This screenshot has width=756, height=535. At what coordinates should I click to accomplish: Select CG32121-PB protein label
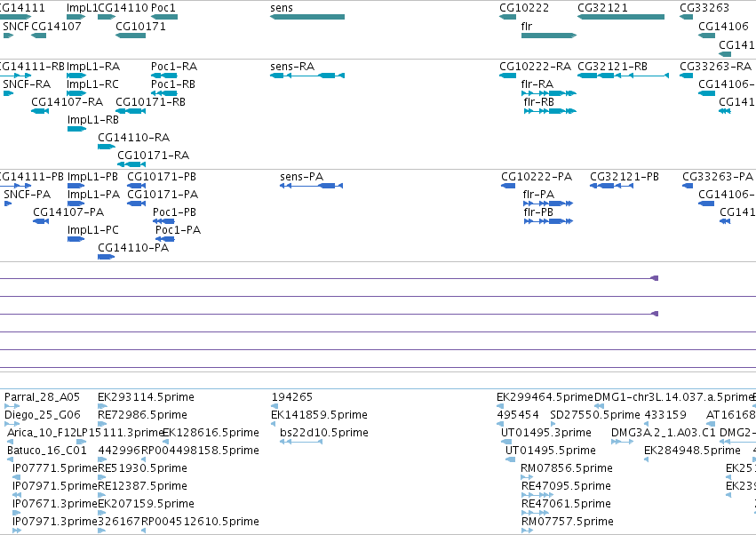[625, 177]
